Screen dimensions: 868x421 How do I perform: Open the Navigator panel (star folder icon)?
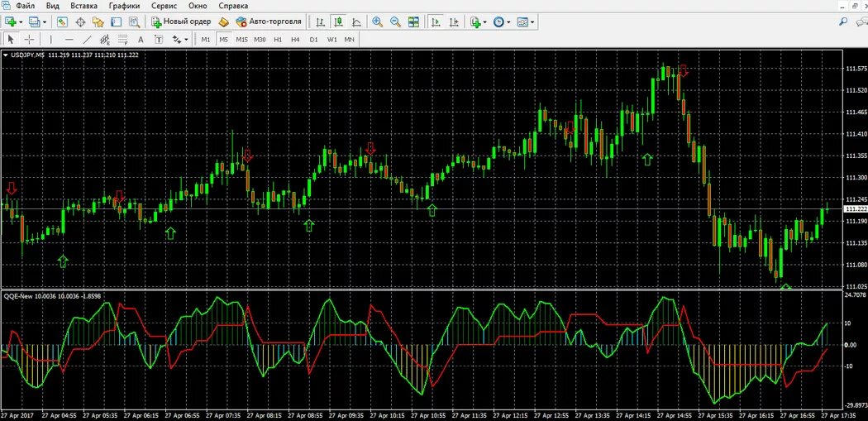coord(98,22)
